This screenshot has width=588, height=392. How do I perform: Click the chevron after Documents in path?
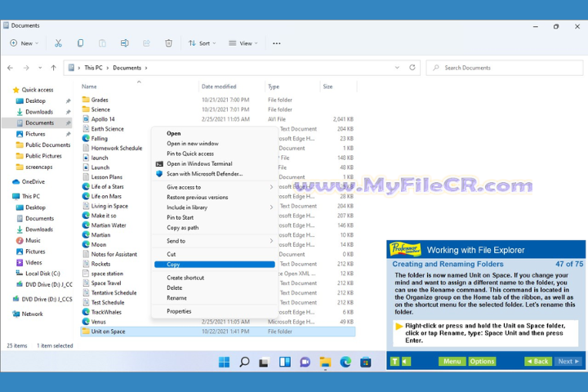146,68
